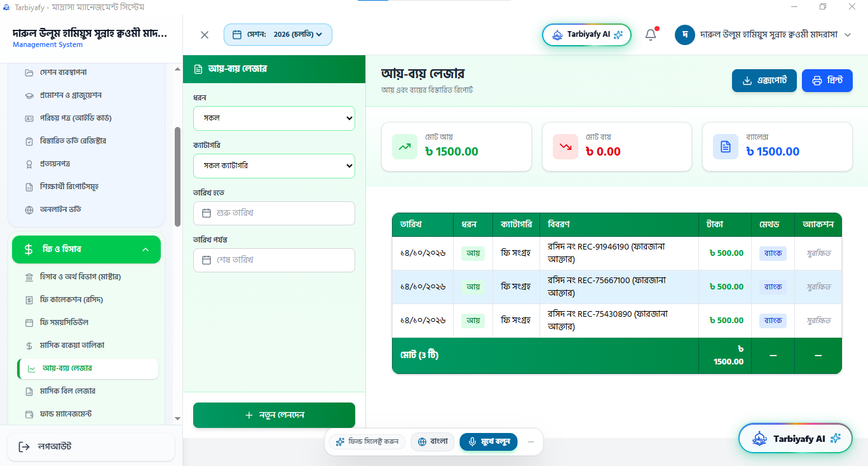Open পরিচয় পত্র (আইডি কার্ড) menu item

point(88,118)
